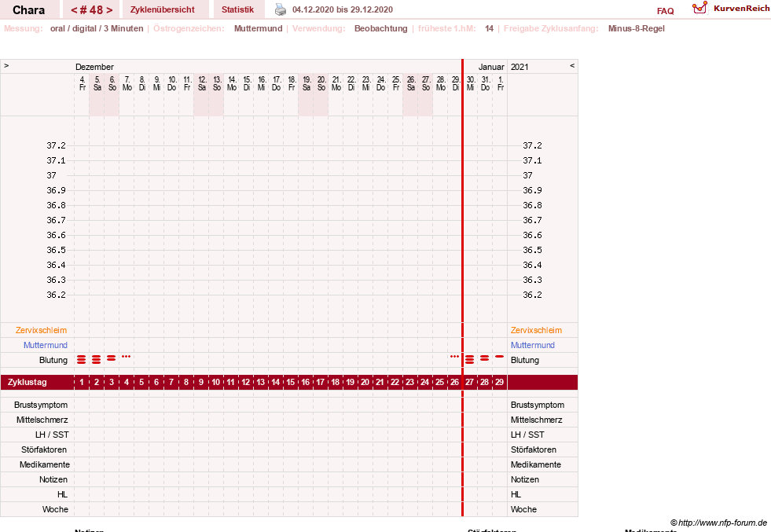This screenshot has height=532, width=771.
Task: Click the spotting dots on cycle day 26
Action: [454, 357]
